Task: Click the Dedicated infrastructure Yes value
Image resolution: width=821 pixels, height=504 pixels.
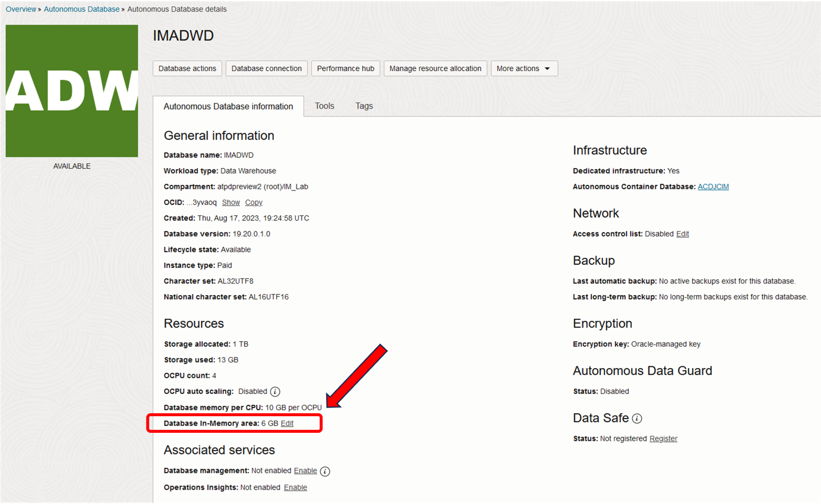Action: click(673, 171)
